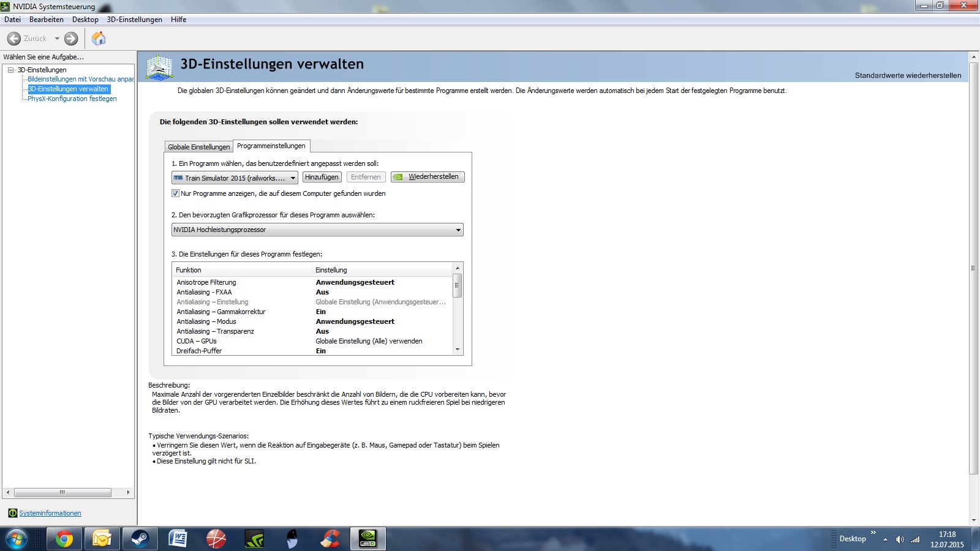Click the Funktion column header
The image size is (980, 551).
coord(243,270)
